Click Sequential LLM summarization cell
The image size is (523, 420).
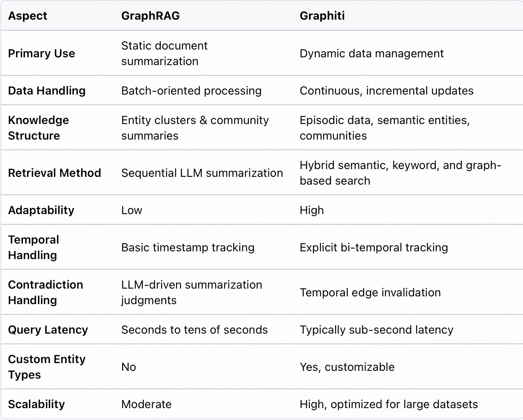[202, 173]
